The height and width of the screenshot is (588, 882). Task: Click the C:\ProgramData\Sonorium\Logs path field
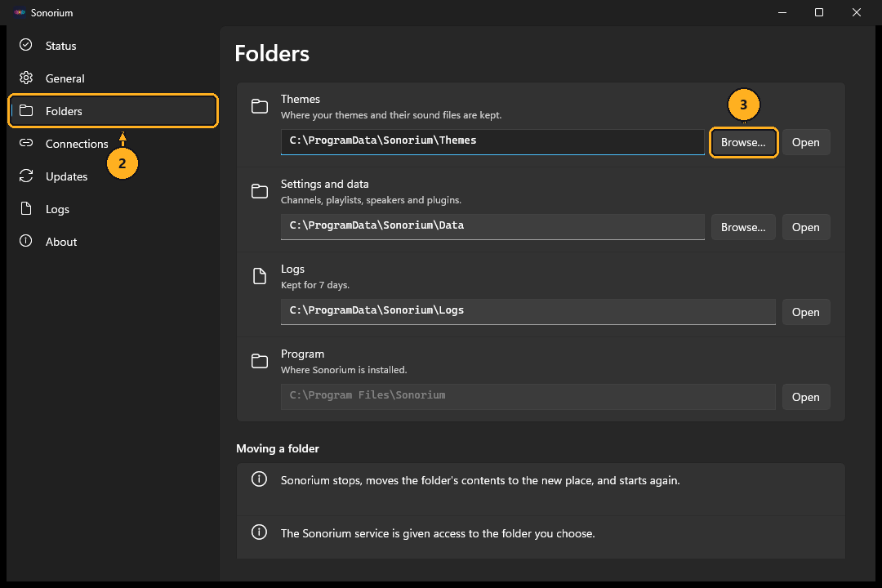point(528,312)
